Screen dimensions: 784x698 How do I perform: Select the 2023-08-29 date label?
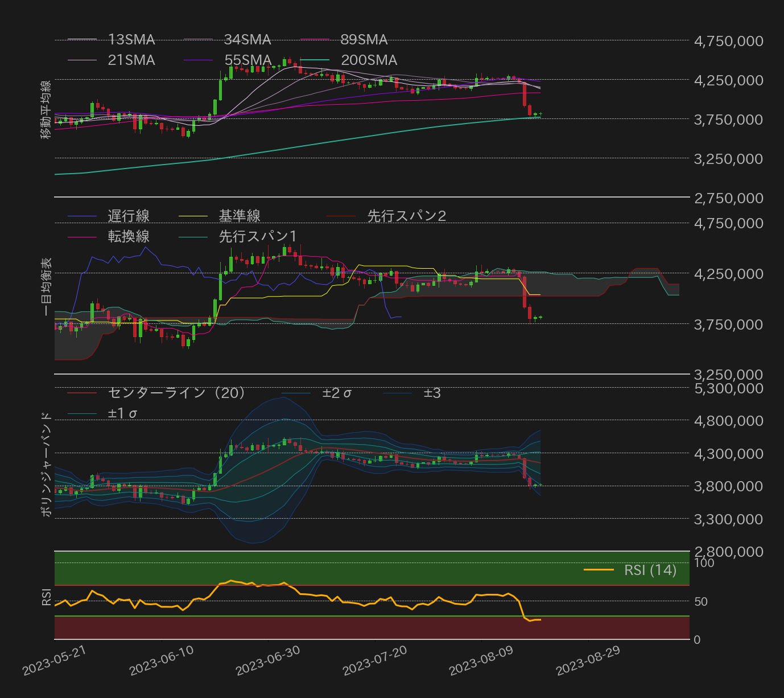coord(588,660)
